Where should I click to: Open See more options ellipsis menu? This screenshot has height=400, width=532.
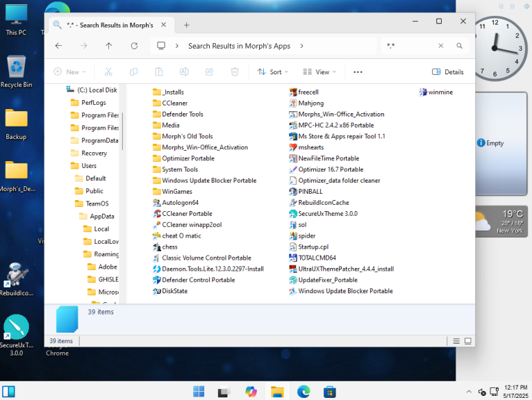point(358,72)
